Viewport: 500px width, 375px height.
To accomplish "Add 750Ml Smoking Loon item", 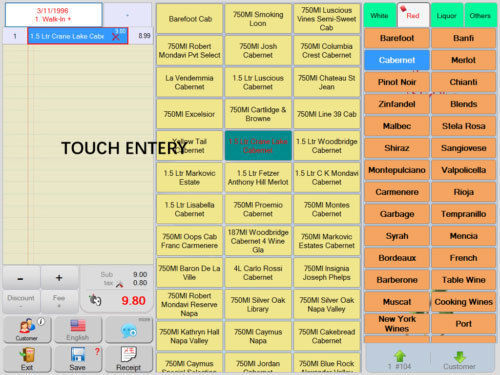I will click(x=258, y=19).
